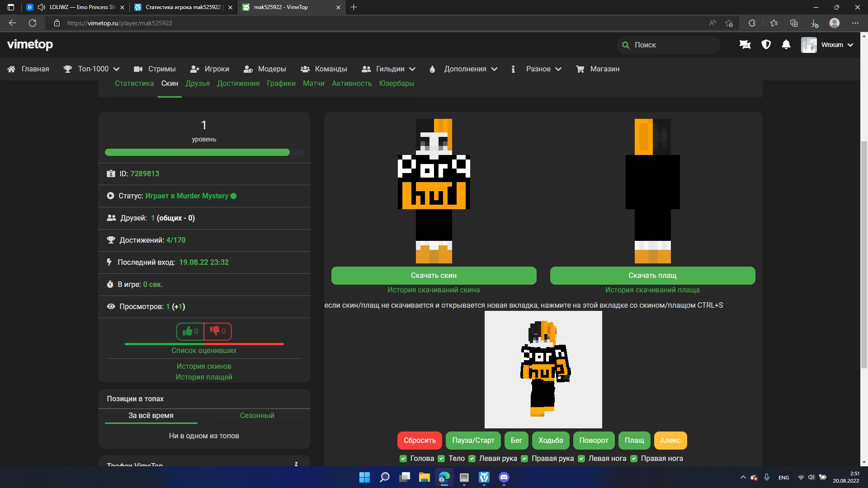Click the shield icon in header
Viewport: 868px width, 488px height.
click(766, 45)
